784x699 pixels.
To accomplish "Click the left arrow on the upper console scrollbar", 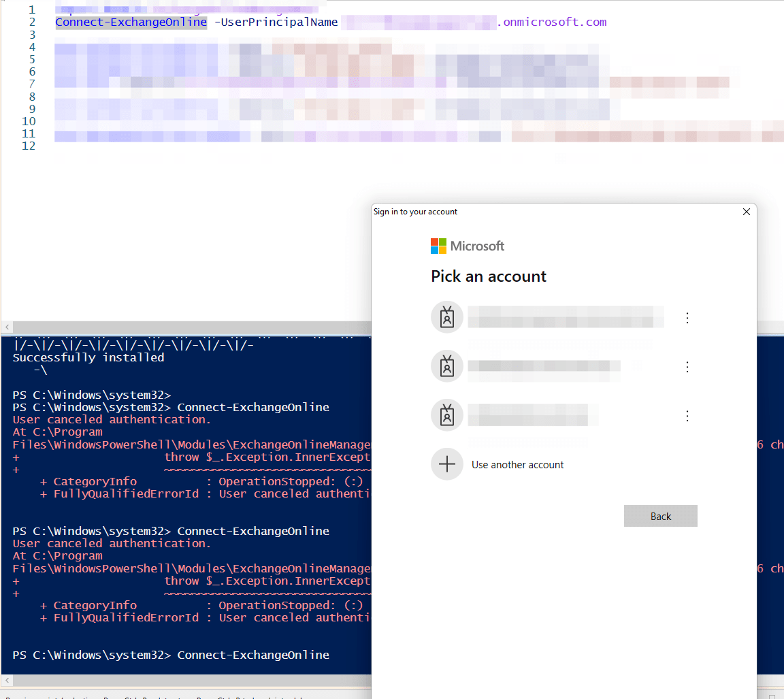I will (x=6, y=327).
